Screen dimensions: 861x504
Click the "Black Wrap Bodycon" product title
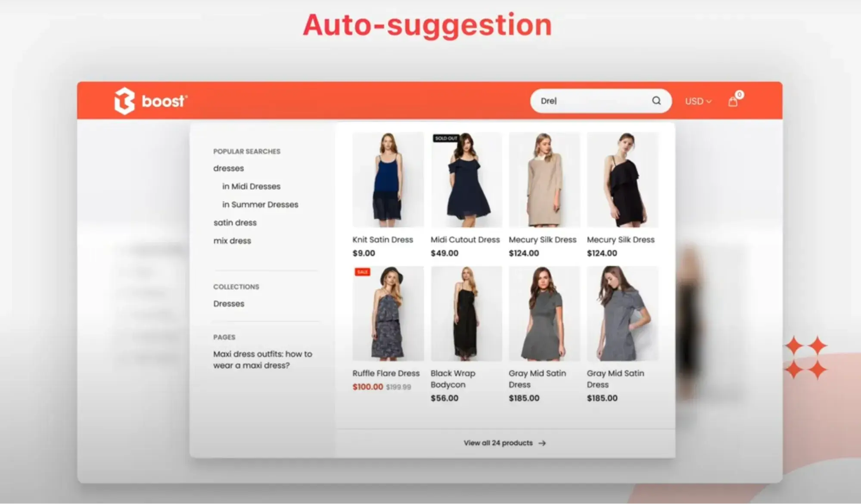pyautogui.click(x=453, y=379)
